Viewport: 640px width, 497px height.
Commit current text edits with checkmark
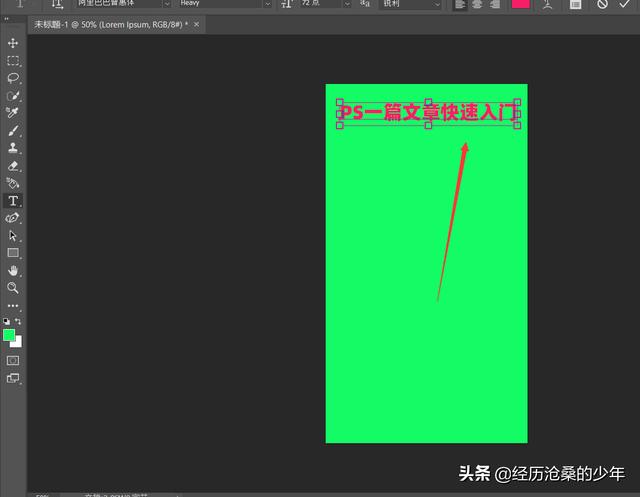click(x=624, y=4)
